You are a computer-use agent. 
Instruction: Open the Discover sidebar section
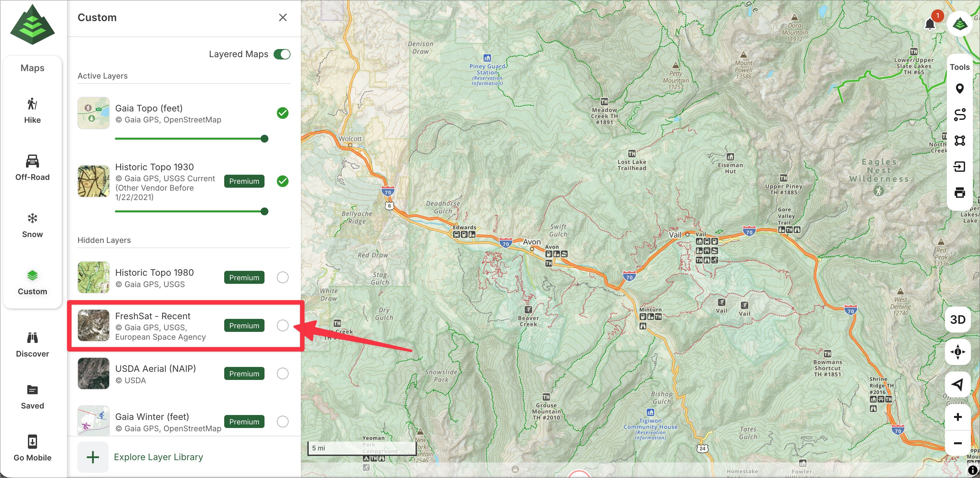(32, 345)
